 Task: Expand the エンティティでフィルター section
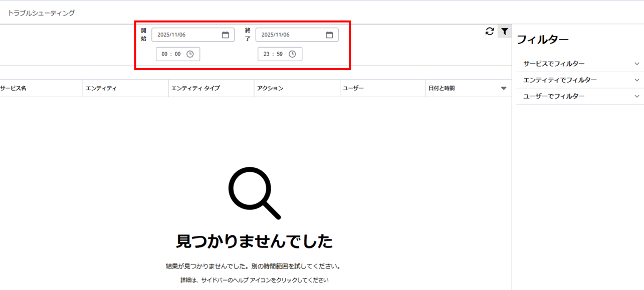point(636,80)
